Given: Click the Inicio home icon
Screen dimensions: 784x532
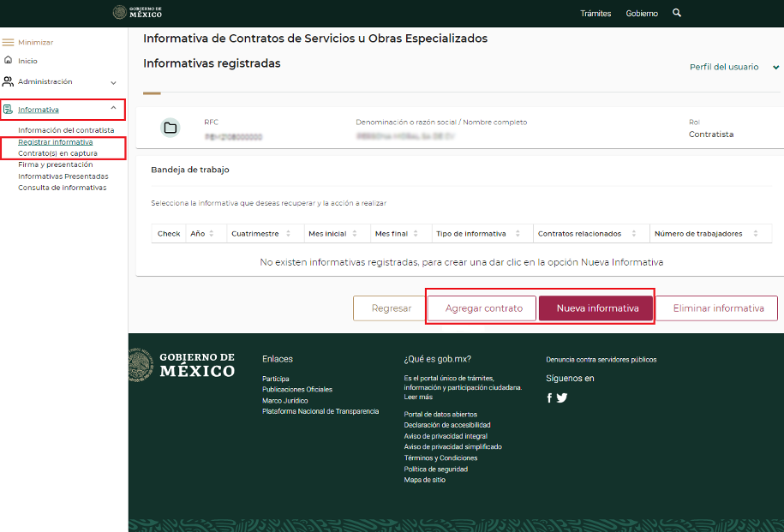Looking at the screenshot, I should click(x=9, y=61).
